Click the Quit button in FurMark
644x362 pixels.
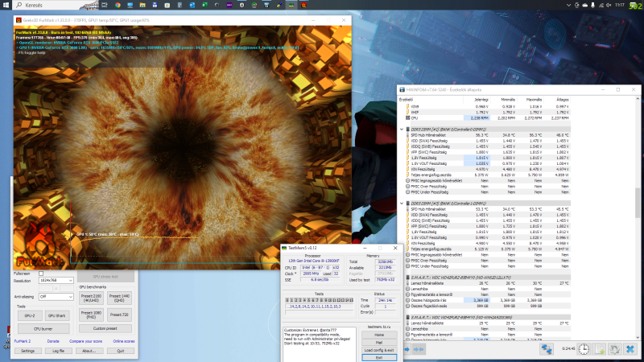click(120, 351)
